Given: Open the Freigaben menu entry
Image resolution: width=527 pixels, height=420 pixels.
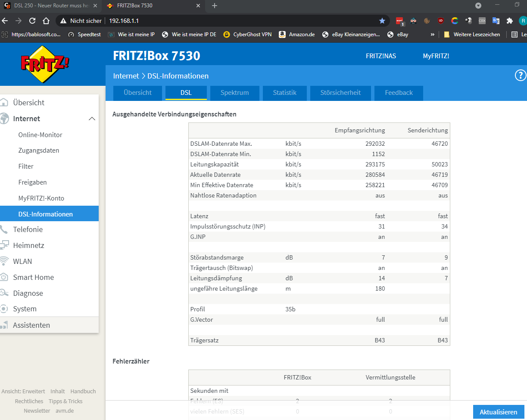Looking at the screenshot, I should [32, 182].
